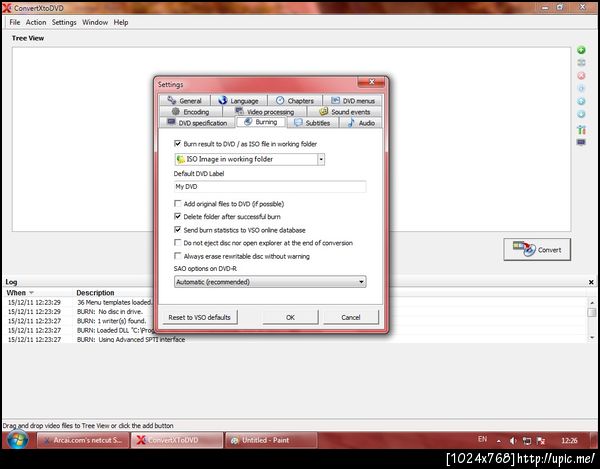Image resolution: width=600 pixels, height=469 pixels.
Task: Click the red remove item icon
Action: 581,76
